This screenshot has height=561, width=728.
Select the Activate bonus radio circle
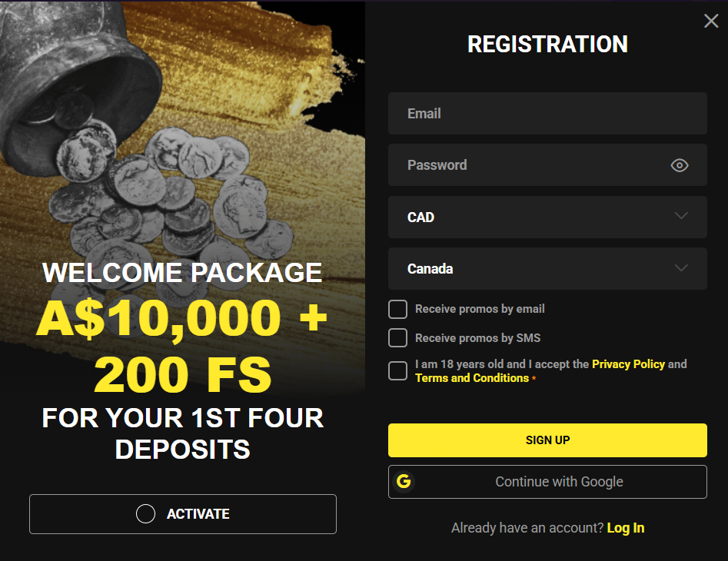145,514
